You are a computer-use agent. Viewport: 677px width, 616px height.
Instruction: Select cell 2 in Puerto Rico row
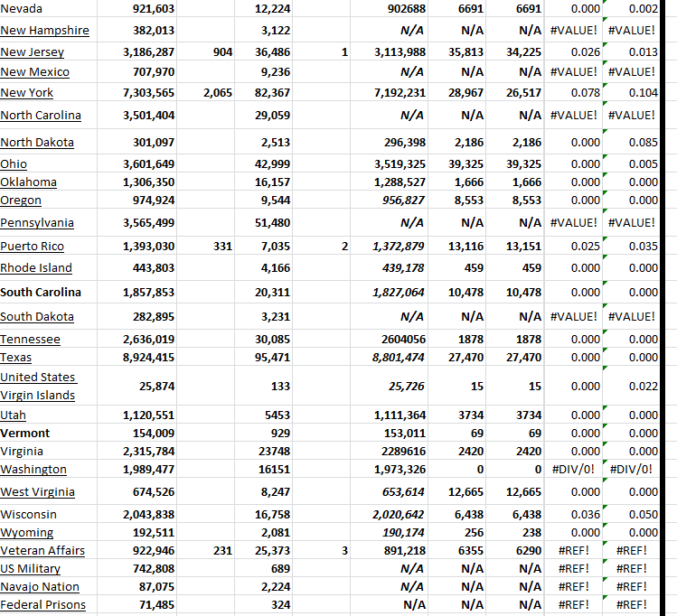click(321, 247)
